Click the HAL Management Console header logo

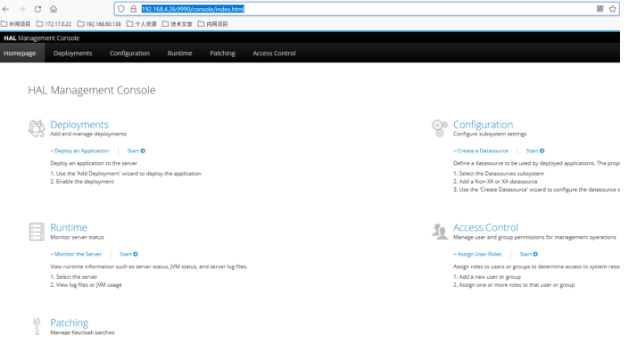coord(42,38)
